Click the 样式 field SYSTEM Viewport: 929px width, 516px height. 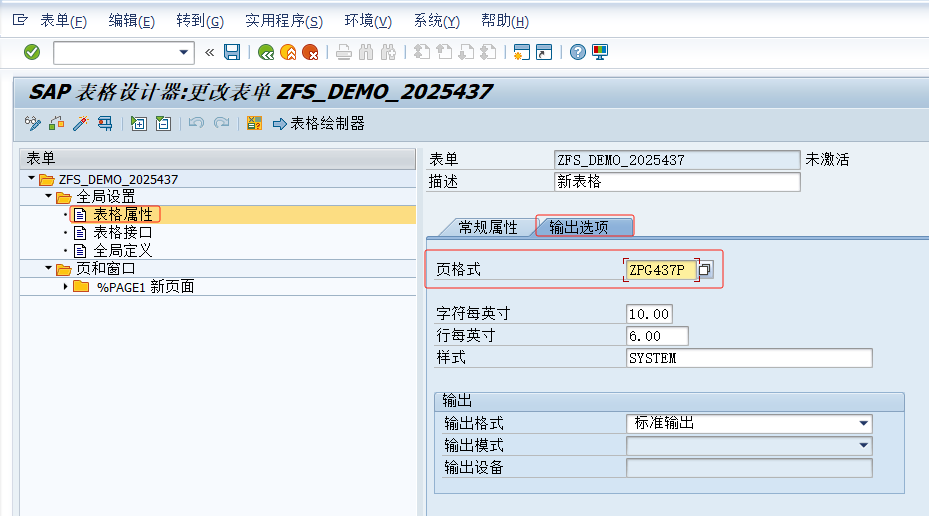pos(749,358)
